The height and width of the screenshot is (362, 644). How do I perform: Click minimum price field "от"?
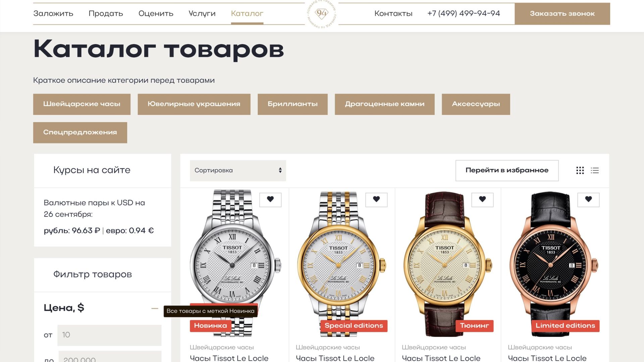109,335
